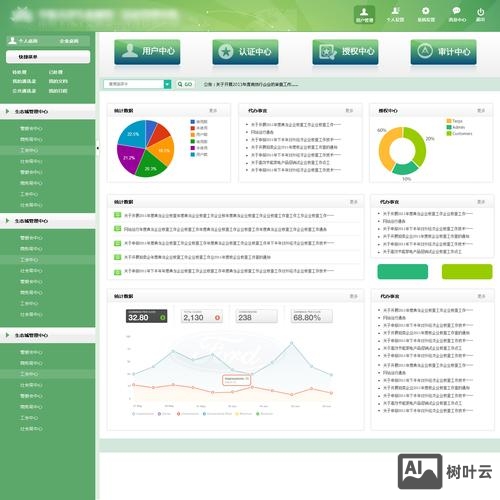The image size is (500, 500).
Task: Select the 68.80% stat card
Action: 312,316
